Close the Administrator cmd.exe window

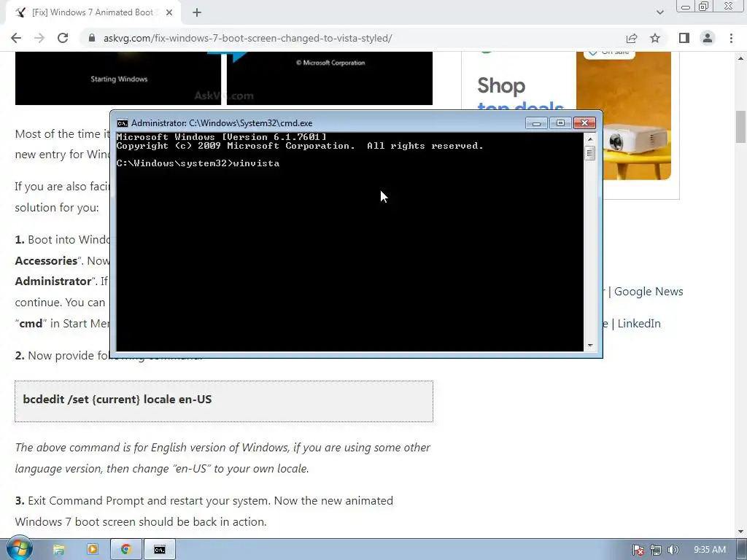pos(584,122)
